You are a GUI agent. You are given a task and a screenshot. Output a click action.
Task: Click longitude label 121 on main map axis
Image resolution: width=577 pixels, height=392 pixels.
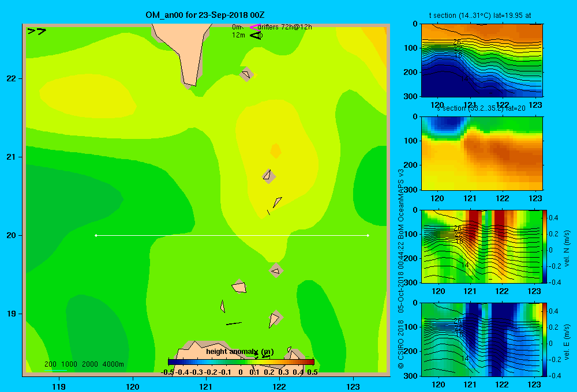[206, 386]
